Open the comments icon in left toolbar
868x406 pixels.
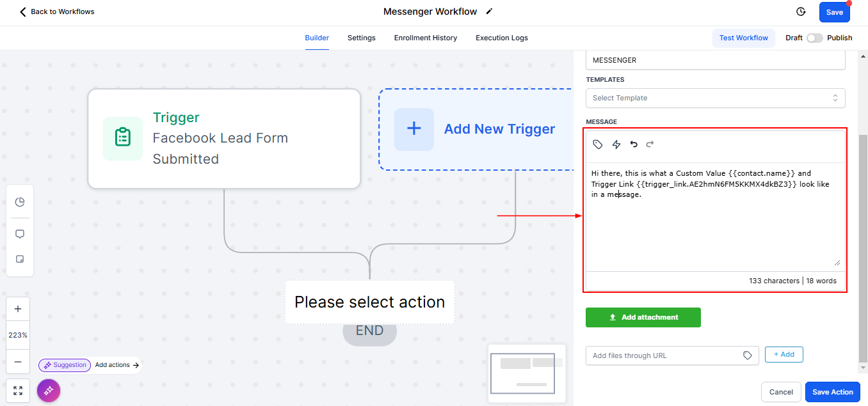20,234
